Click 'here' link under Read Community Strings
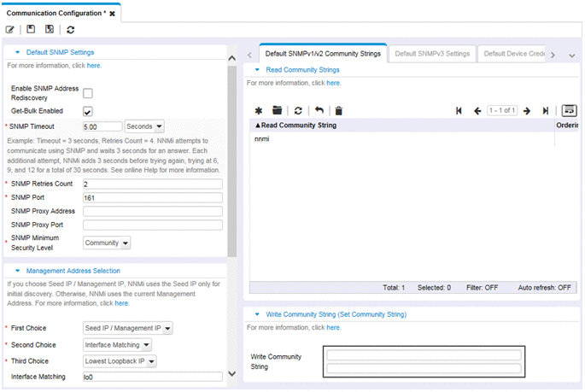Viewport: 585px width, 392px height. pos(333,83)
